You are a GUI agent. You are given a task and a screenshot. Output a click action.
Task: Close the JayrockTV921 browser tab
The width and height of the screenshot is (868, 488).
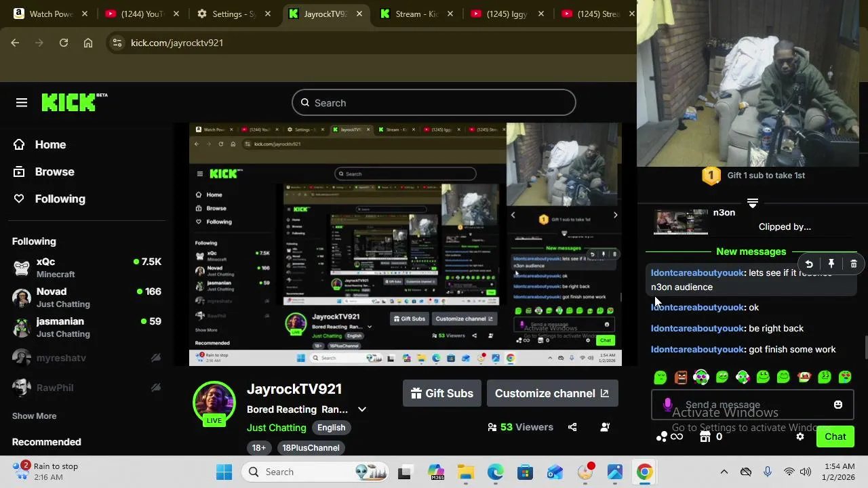click(359, 14)
